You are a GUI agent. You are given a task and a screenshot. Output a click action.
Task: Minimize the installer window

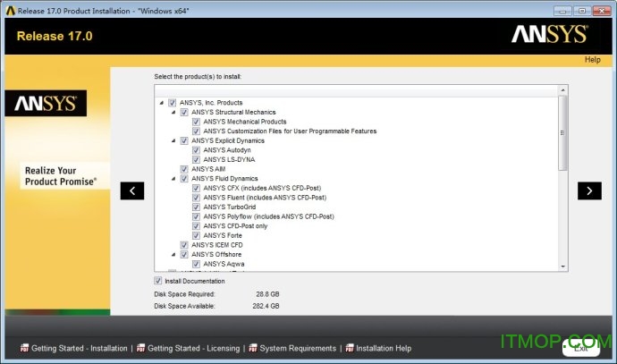coord(562,11)
